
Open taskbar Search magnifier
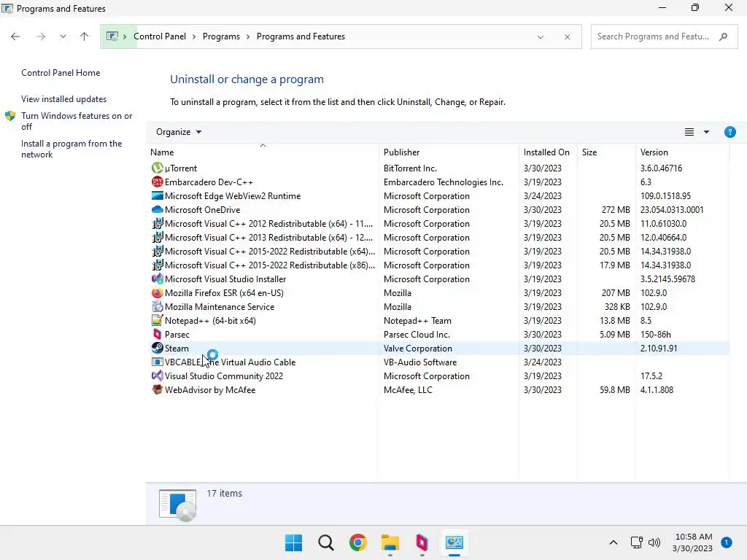click(x=326, y=542)
